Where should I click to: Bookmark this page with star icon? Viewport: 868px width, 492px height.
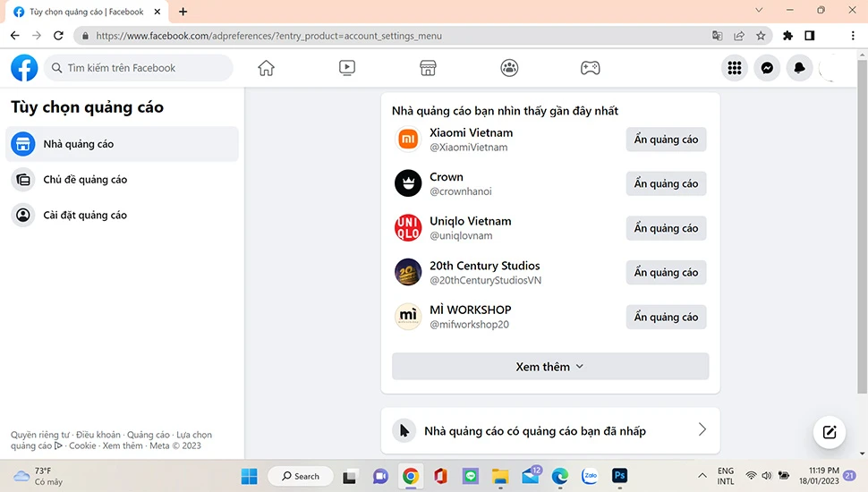pyautogui.click(x=761, y=36)
